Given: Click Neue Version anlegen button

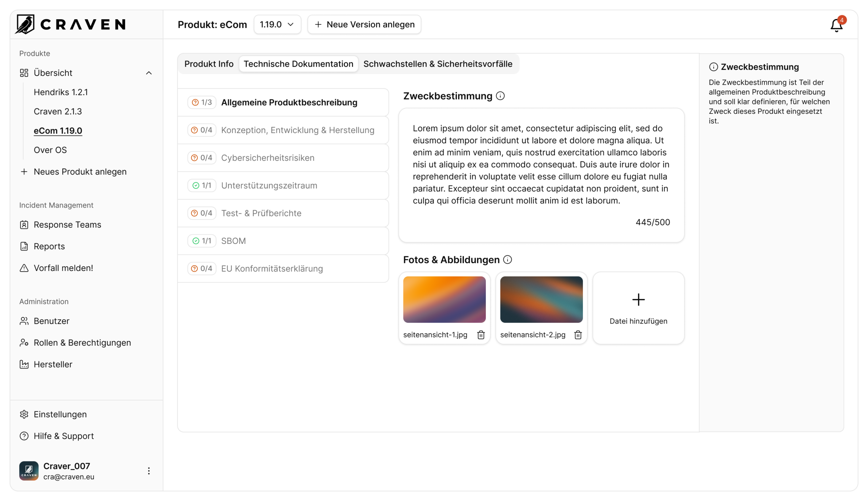Looking at the screenshot, I should (364, 24).
